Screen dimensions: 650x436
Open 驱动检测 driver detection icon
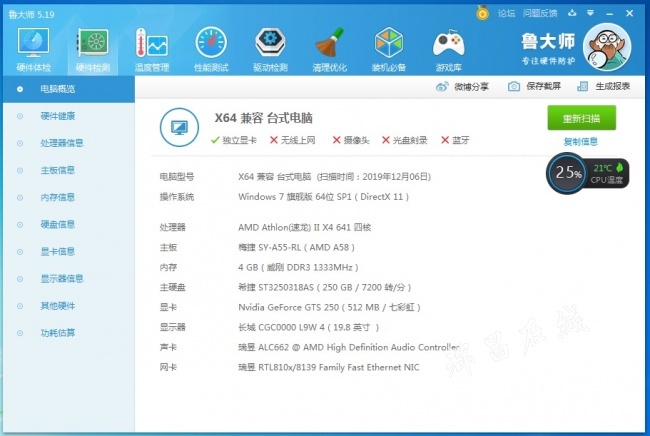pyautogui.click(x=270, y=49)
